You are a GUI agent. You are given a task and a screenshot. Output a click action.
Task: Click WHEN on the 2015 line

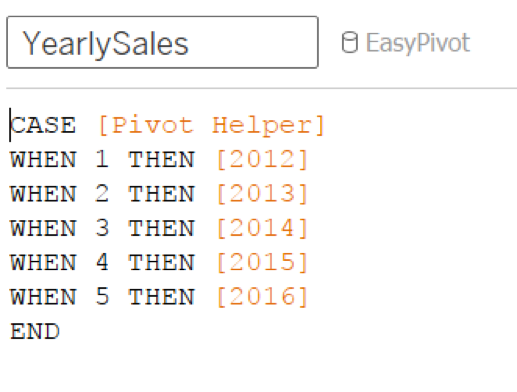[44, 263]
